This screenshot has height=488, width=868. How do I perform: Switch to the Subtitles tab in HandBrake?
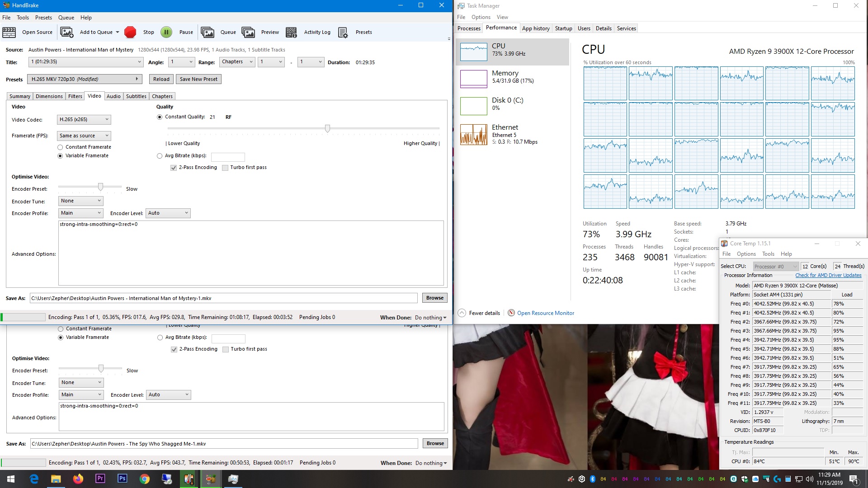136,96
